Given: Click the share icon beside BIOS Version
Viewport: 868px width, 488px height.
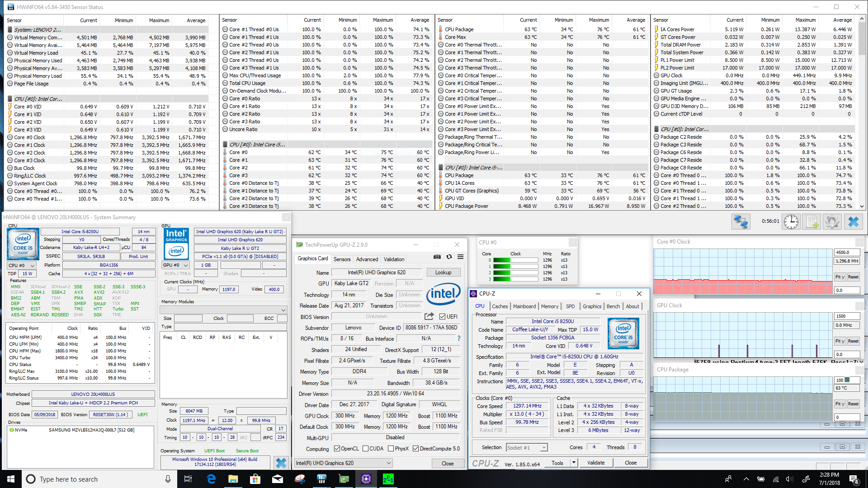Looking at the screenshot, I should [x=429, y=316].
